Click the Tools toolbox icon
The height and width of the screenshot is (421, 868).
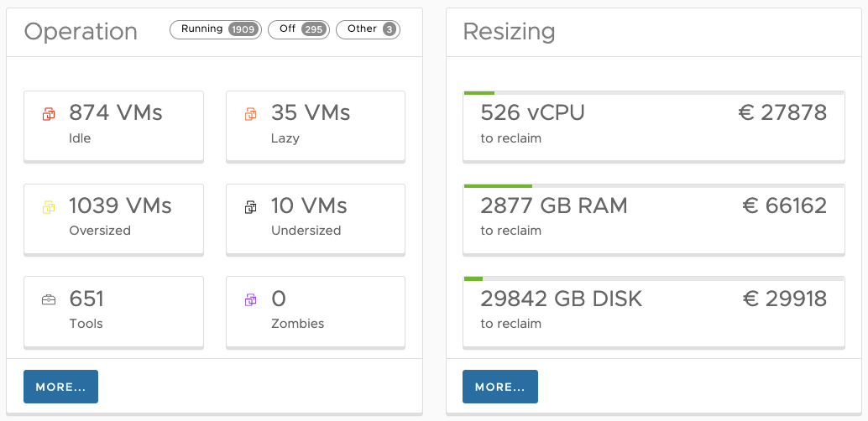click(49, 300)
